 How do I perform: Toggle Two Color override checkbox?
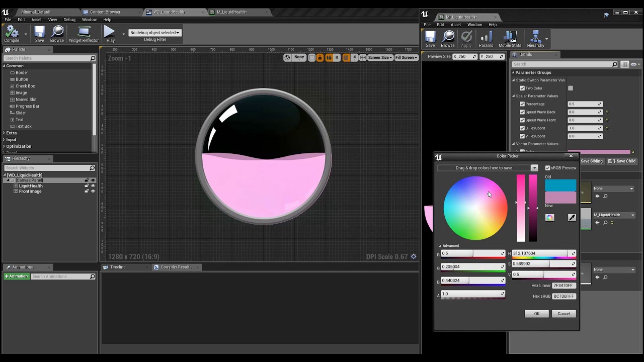[x=522, y=88]
